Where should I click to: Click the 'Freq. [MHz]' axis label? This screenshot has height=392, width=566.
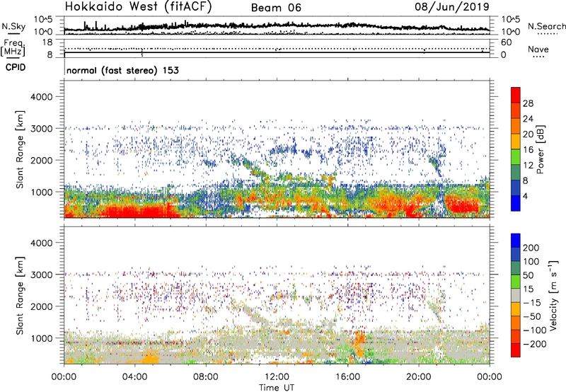pos(13,47)
